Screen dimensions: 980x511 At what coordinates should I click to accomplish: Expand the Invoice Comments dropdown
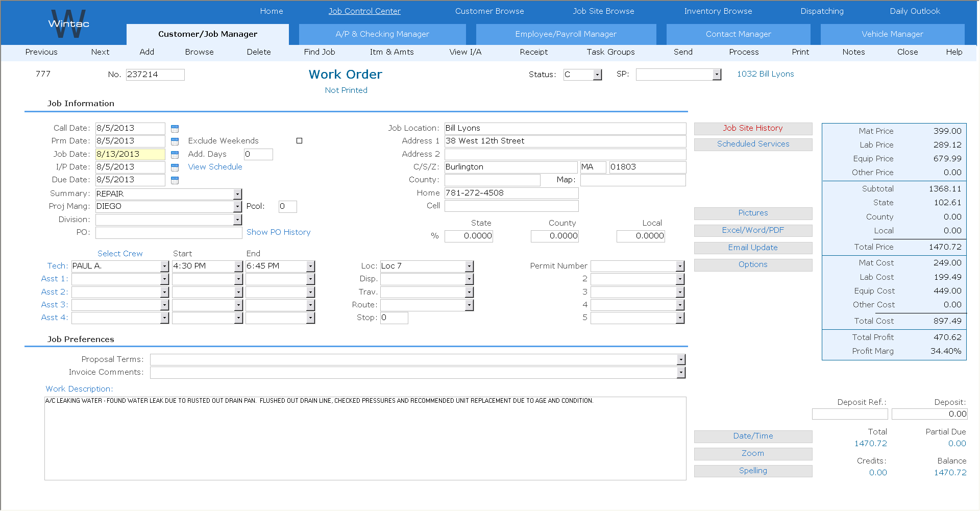click(x=681, y=373)
